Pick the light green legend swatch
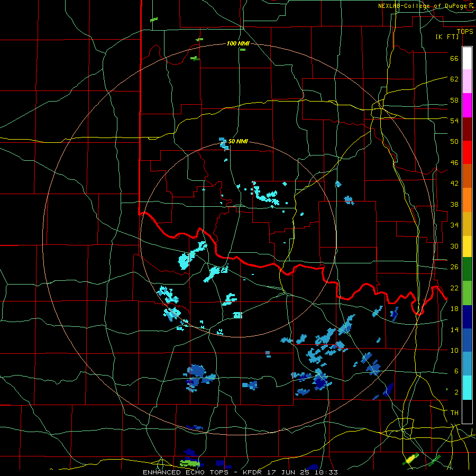This screenshot has width=476, height=476. pyautogui.click(x=467, y=293)
